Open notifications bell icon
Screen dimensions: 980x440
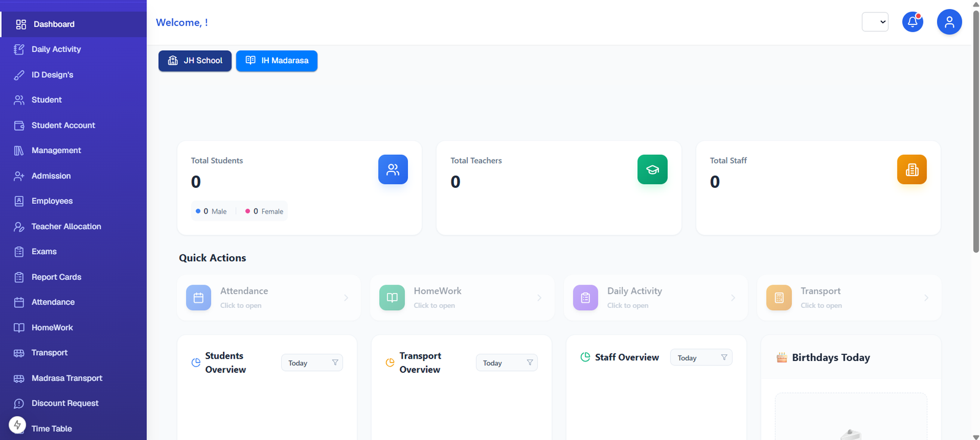pyautogui.click(x=913, y=22)
